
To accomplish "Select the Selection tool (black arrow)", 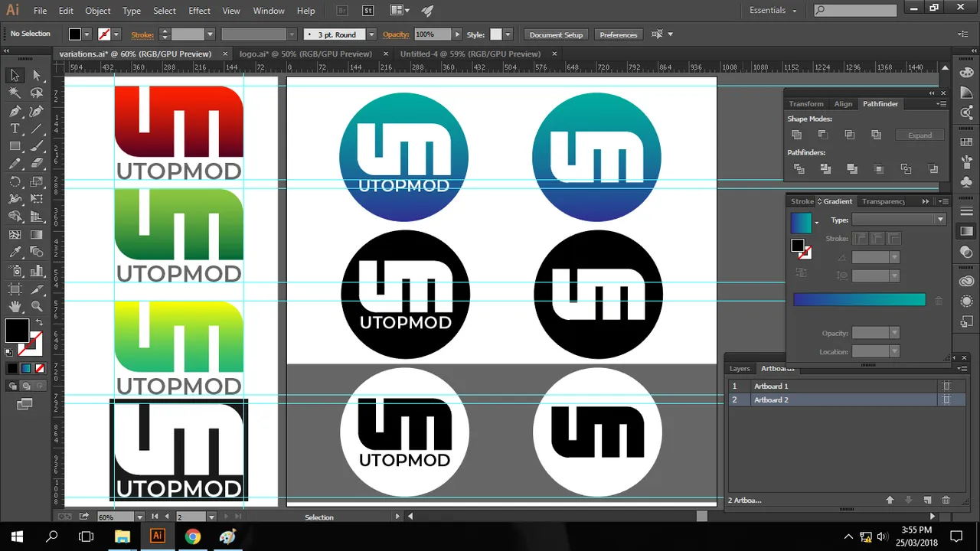I will [x=15, y=75].
